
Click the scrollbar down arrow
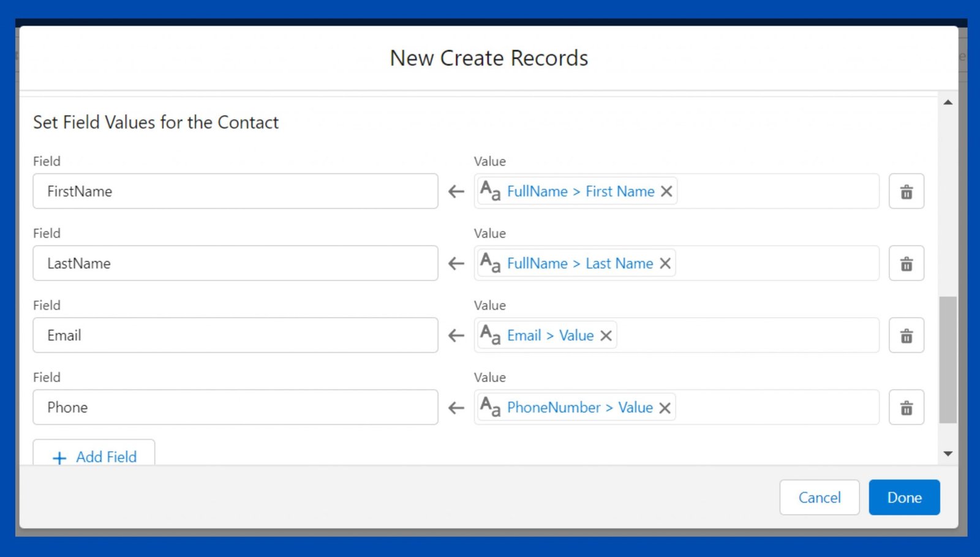pos(948,453)
